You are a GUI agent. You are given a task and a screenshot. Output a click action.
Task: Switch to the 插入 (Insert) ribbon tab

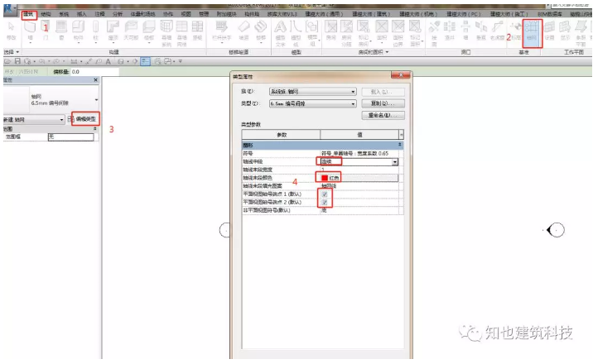(x=81, y=14)
